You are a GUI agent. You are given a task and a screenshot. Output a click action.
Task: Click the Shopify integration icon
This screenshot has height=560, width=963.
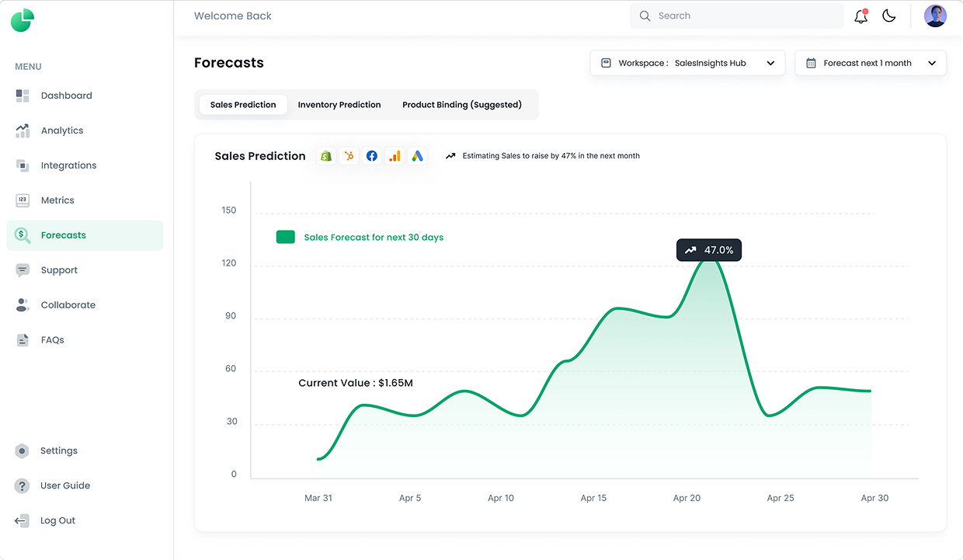pos(326,156)
